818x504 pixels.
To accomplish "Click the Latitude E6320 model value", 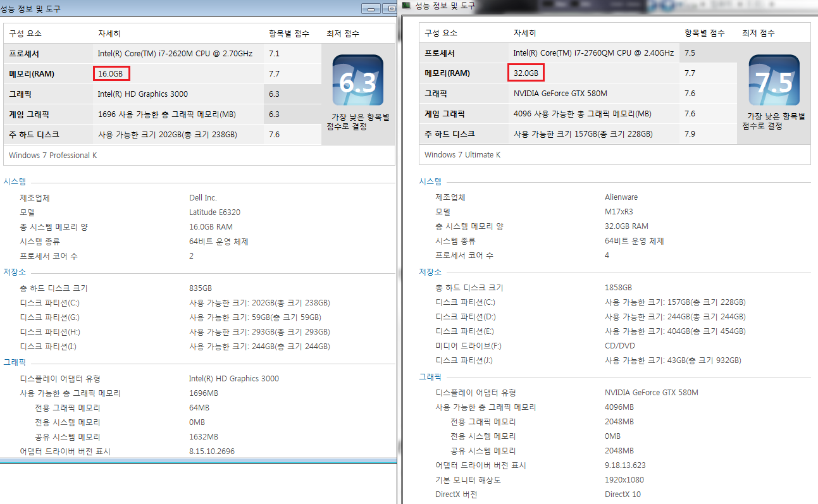I will [214, 212].
